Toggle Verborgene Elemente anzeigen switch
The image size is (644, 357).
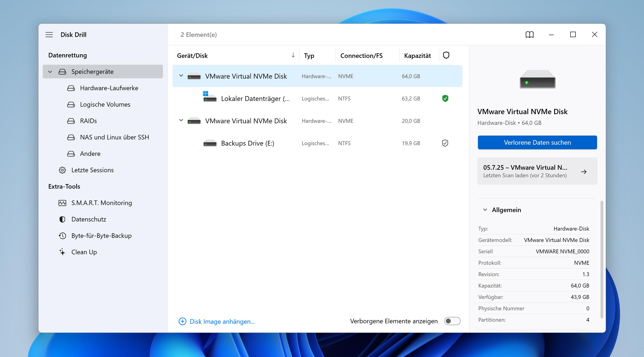452,321
